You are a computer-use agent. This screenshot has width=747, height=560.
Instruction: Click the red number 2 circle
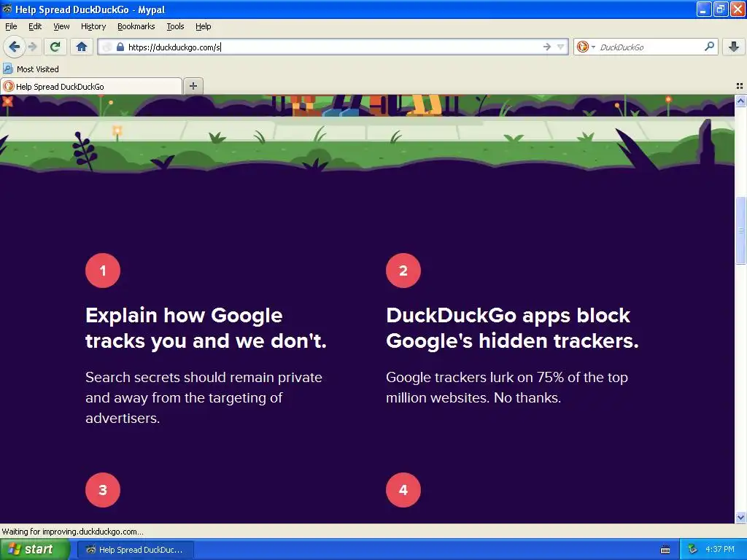coord(403,271)
